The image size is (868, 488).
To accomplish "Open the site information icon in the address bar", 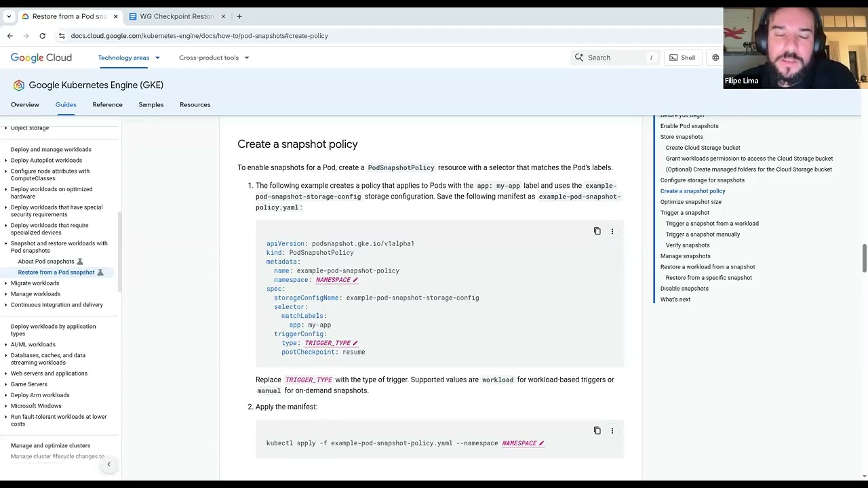I will click(x=62, y=36).
